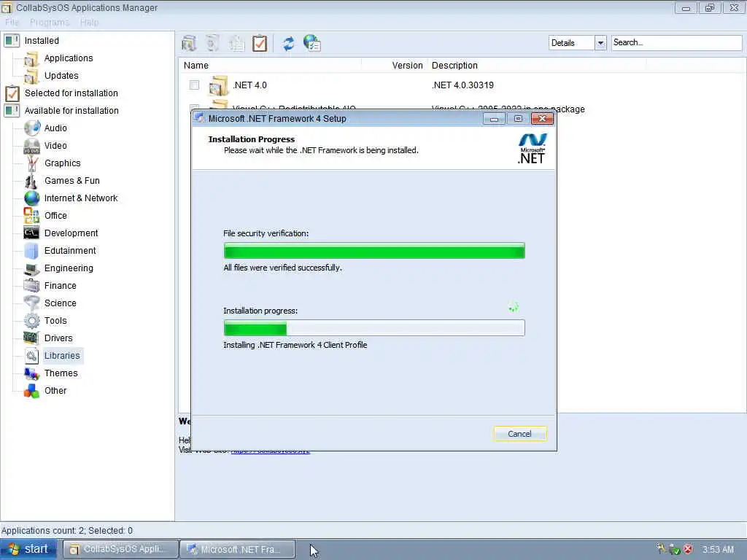Click the blue refresh arrows icon
Viewport: 747px width, 560px height.
pyautogui.click(x=288, y=44)
